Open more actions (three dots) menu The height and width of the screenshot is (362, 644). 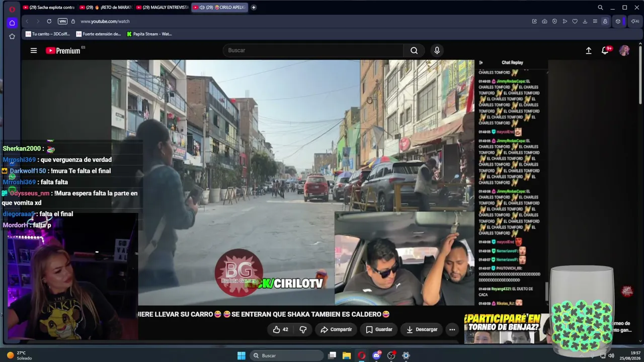pyautogui.click(x=452, y=329)
